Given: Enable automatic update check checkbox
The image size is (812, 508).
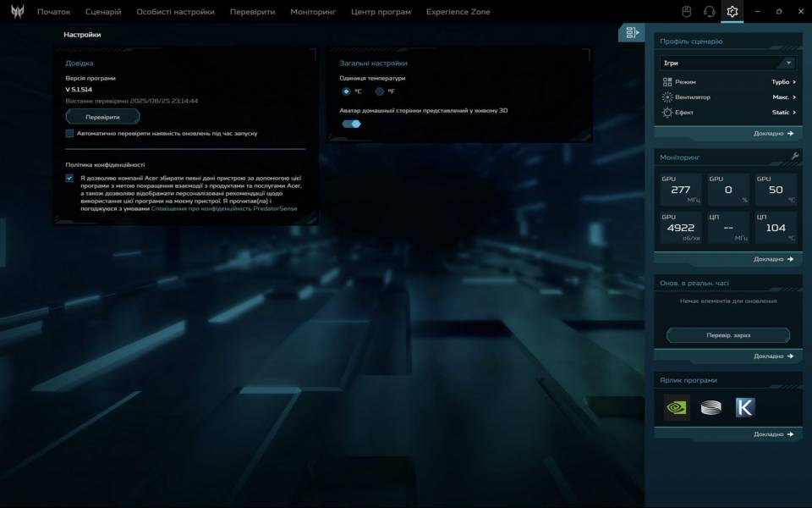Looking at the screenshot, I should 69,134.
